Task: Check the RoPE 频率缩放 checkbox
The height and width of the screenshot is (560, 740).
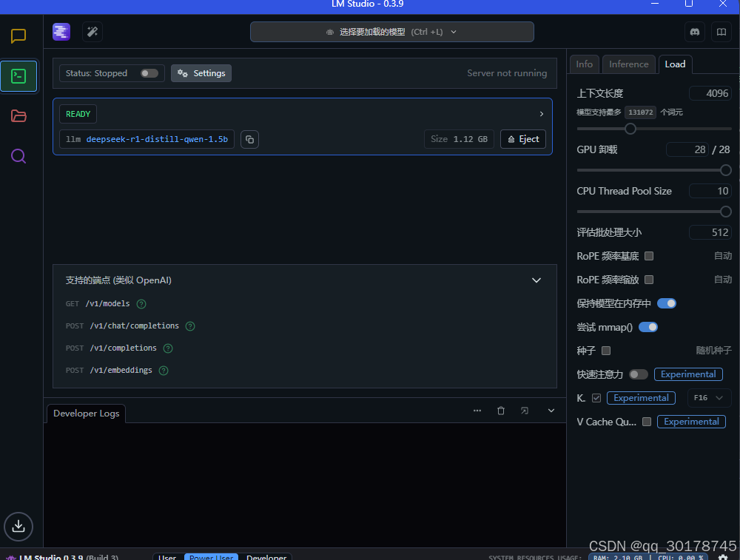Action: 649,280
